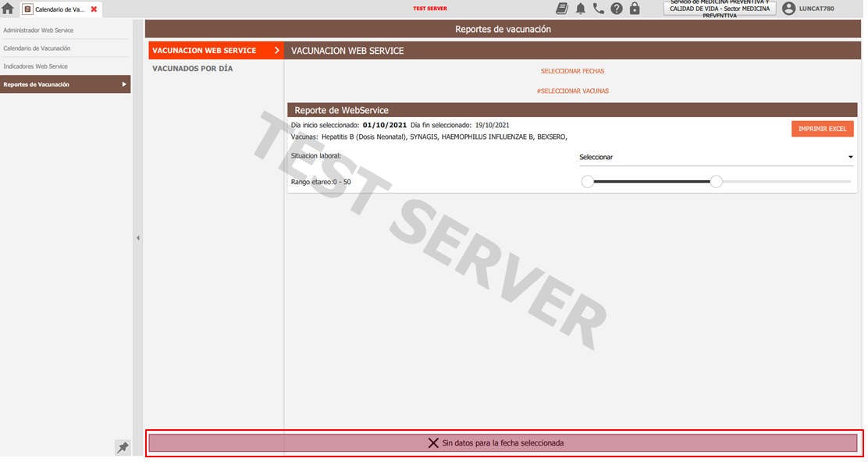Switch to the VACUNADOS POR DÍA tab
868x462 pixels.
[x=192, y=69]
